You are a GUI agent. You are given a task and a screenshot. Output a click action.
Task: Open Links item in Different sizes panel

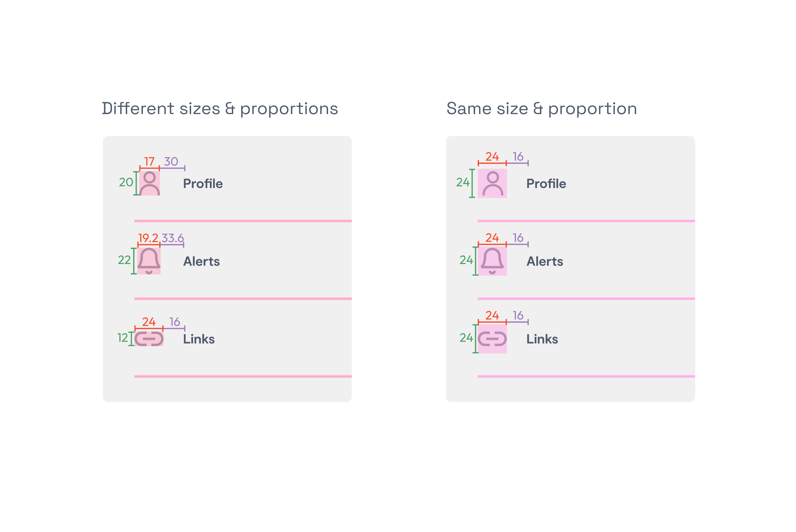199,339
